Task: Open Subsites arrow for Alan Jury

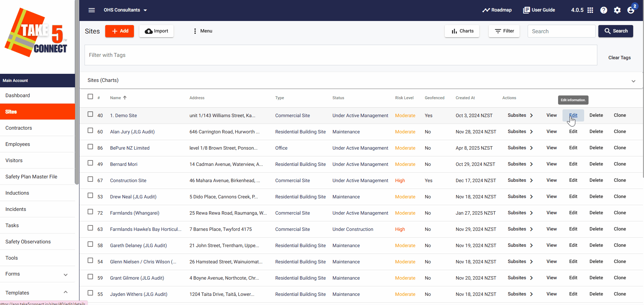Action: (x=531, y=132)
